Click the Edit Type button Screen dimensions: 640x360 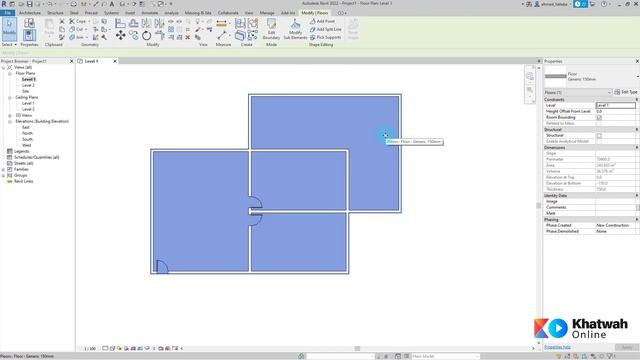626,92
